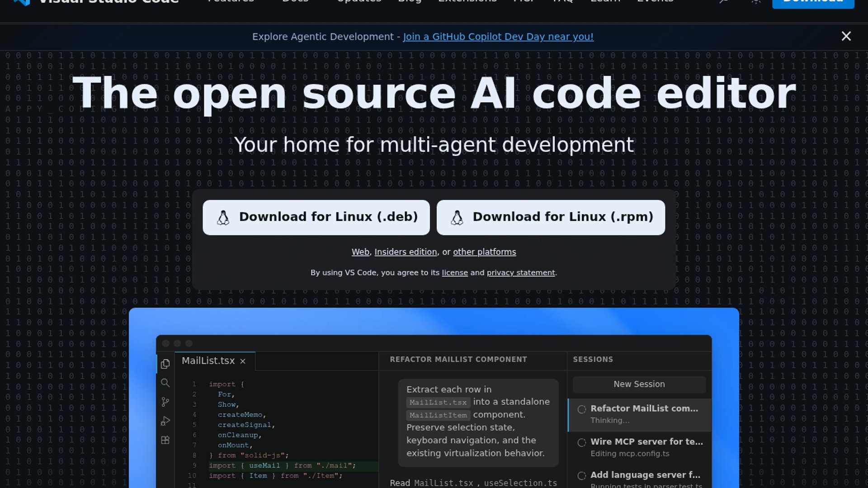
Task: Select the Refactor MailList session status circle
Action: [582, 409]
